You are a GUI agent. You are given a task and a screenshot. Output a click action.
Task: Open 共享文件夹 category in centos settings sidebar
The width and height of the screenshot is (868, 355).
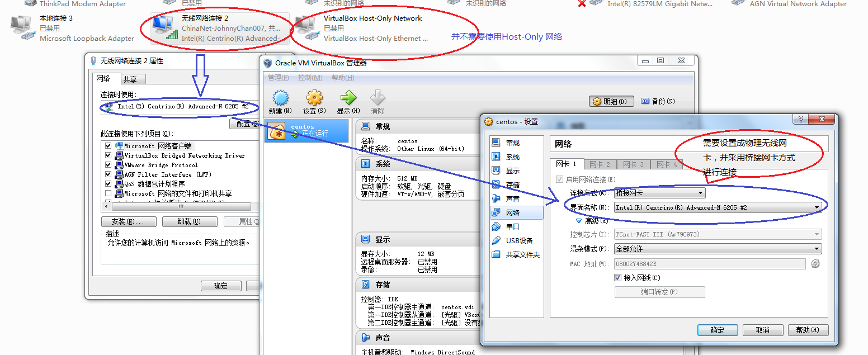(516, 254)
